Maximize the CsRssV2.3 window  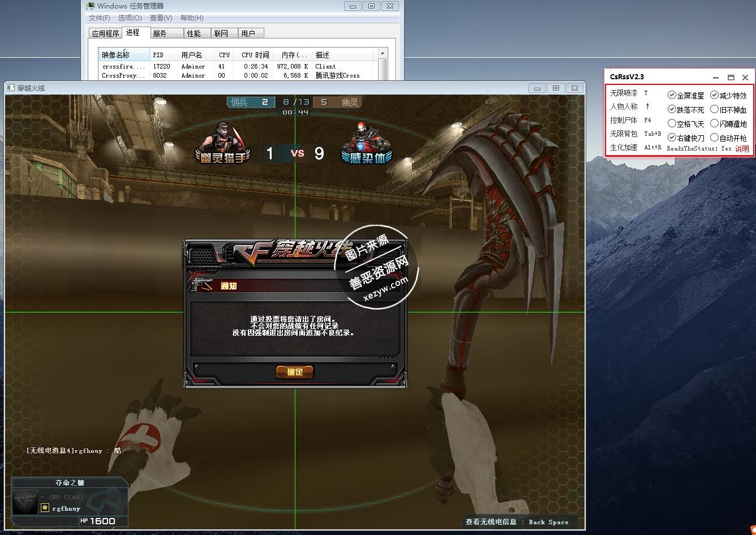(731, 78)
